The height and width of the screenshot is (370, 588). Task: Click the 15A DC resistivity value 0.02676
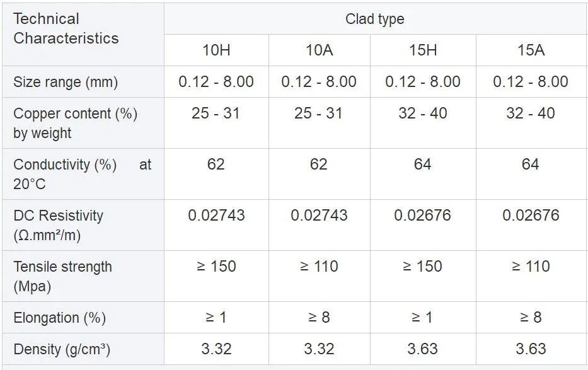(x=531, y=216)
